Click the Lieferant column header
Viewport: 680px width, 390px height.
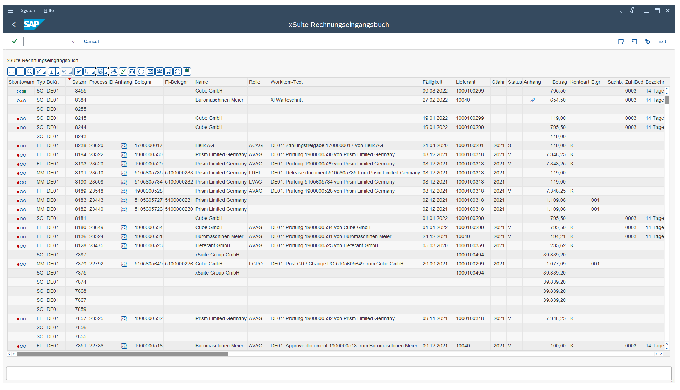(x=472, y=82)
